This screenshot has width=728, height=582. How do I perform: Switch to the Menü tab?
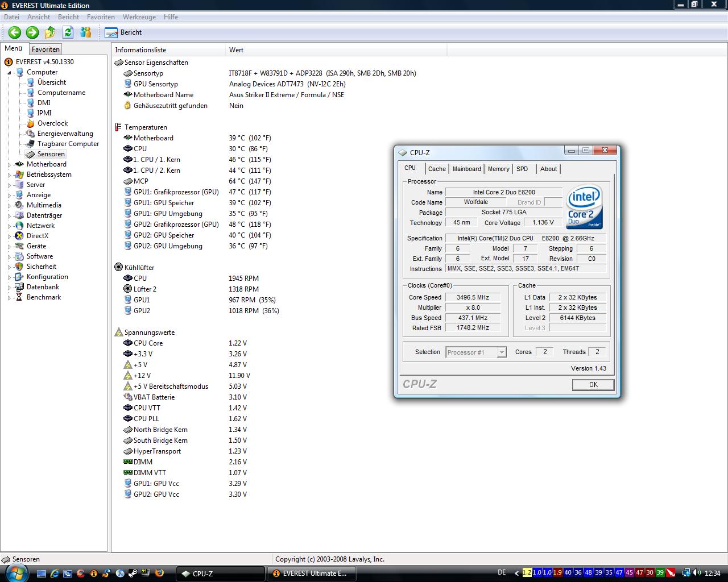click(x=14, y=49)
